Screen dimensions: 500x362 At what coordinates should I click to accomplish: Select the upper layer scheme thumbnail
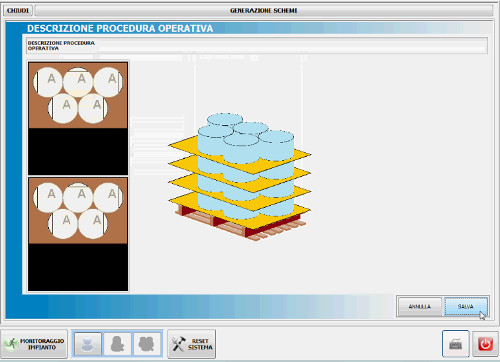(78, 95)
